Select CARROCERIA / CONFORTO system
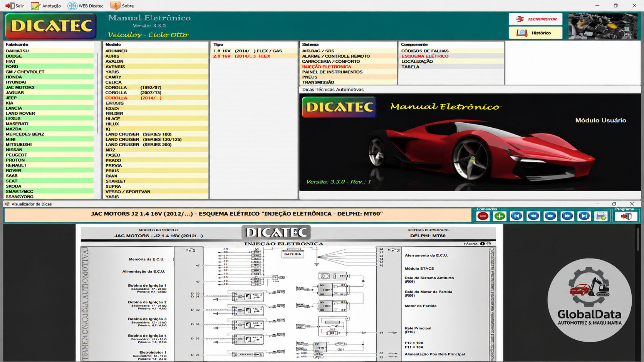The image size is (644, 362). (349, 61)
